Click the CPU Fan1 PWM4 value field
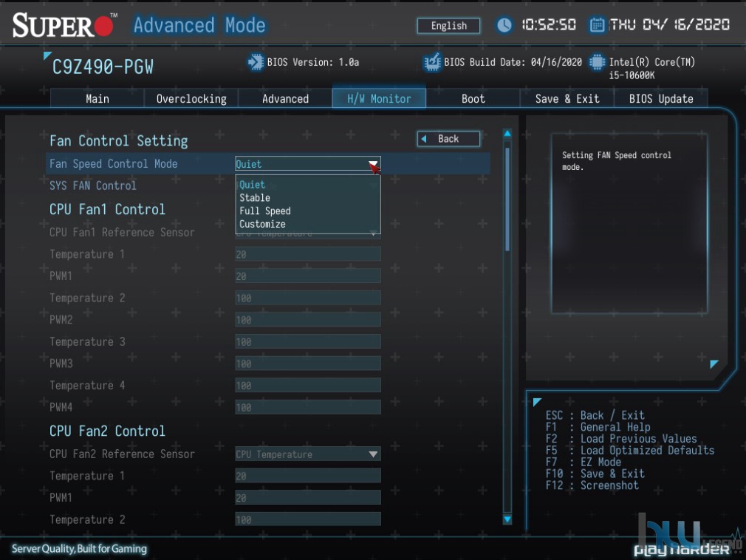Screen dimensions: 746x560 [308, 407]
